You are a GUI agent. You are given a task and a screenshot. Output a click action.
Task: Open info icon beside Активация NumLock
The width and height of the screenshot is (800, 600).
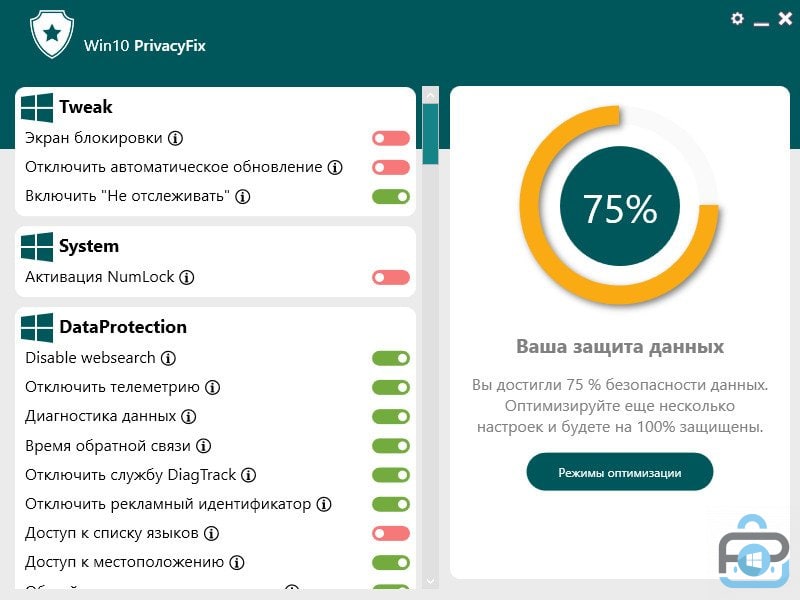(187, 277)
